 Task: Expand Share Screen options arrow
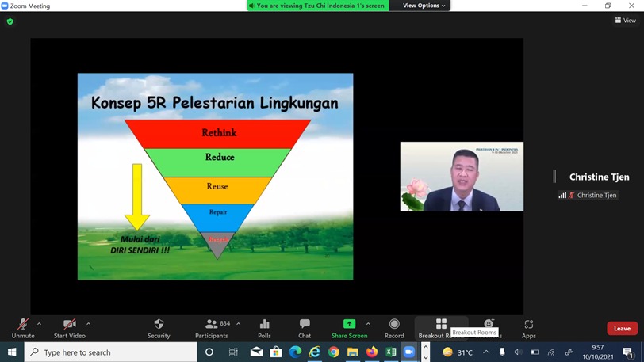point(368,324)
